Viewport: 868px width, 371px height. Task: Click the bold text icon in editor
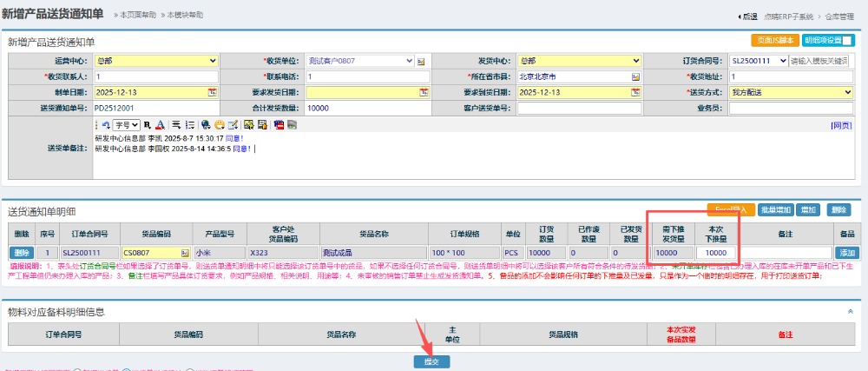click(148, 125)
